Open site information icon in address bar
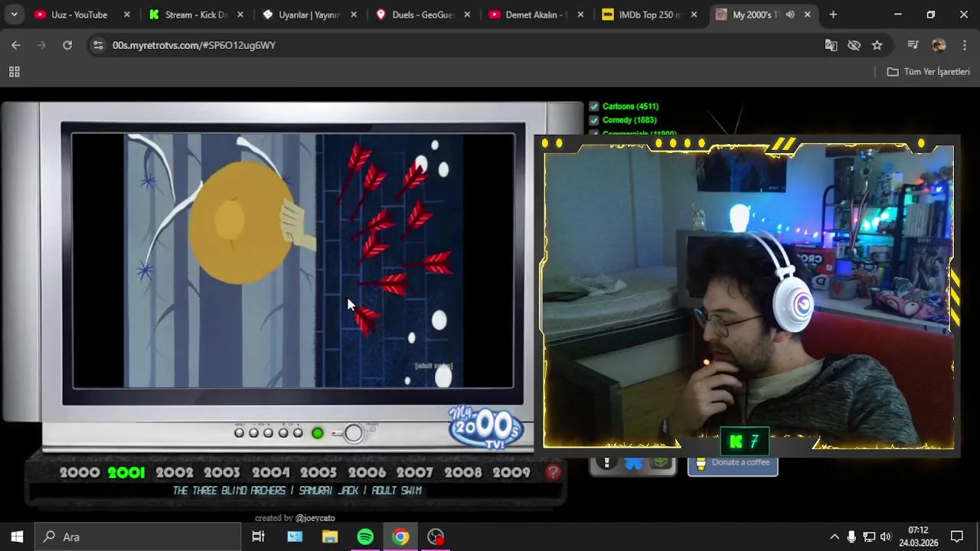 tap(97, 45)
